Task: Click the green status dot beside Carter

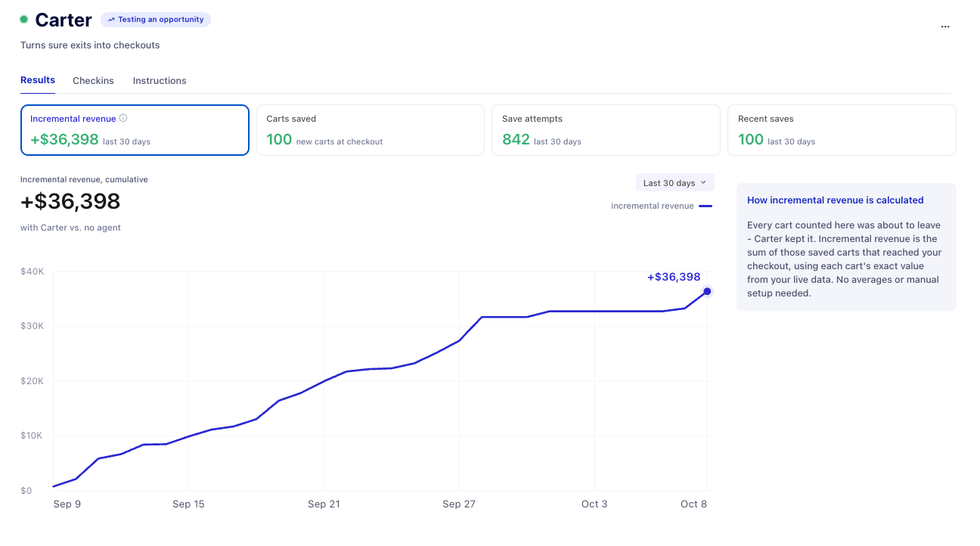Action: (24, 20)
